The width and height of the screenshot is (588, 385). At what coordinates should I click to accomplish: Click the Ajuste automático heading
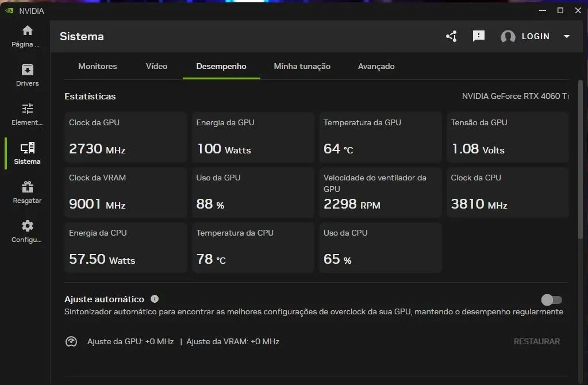click(104, 299)
